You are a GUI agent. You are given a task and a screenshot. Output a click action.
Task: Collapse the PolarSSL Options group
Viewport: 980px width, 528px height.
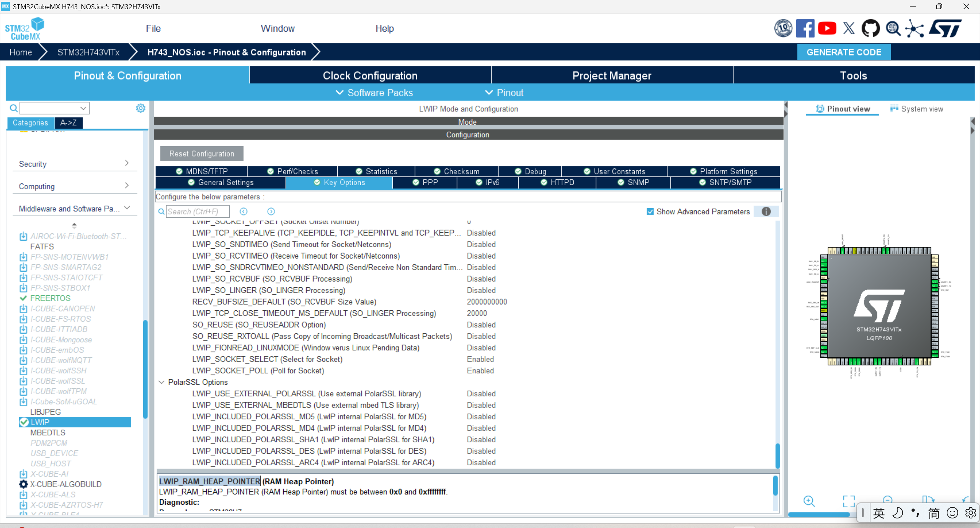(162, 382)
